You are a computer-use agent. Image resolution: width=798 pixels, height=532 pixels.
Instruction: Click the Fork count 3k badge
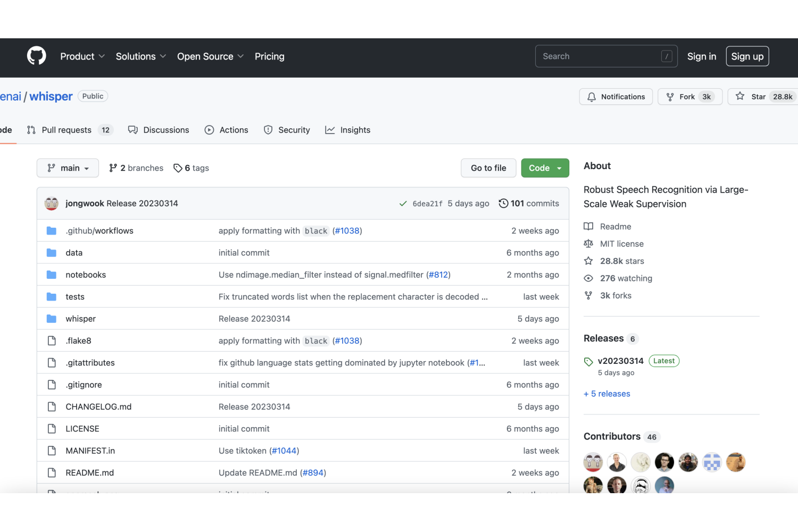[706, 97]
